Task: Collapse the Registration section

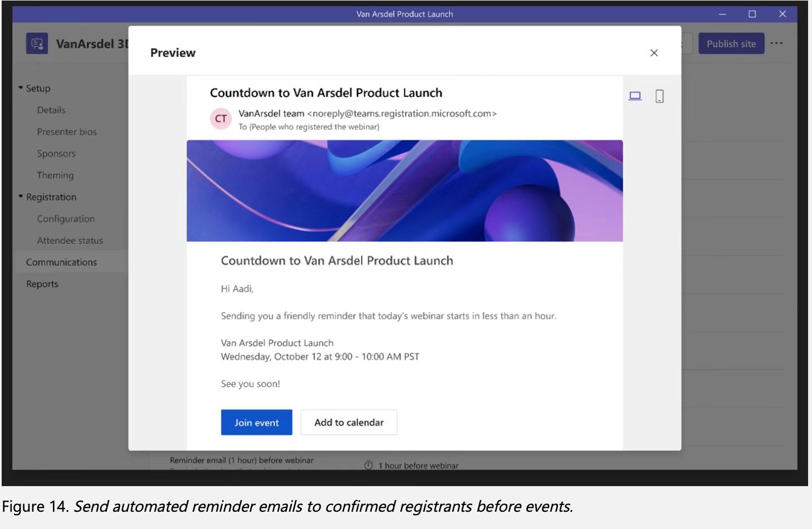Action: (x=21, y=197)
